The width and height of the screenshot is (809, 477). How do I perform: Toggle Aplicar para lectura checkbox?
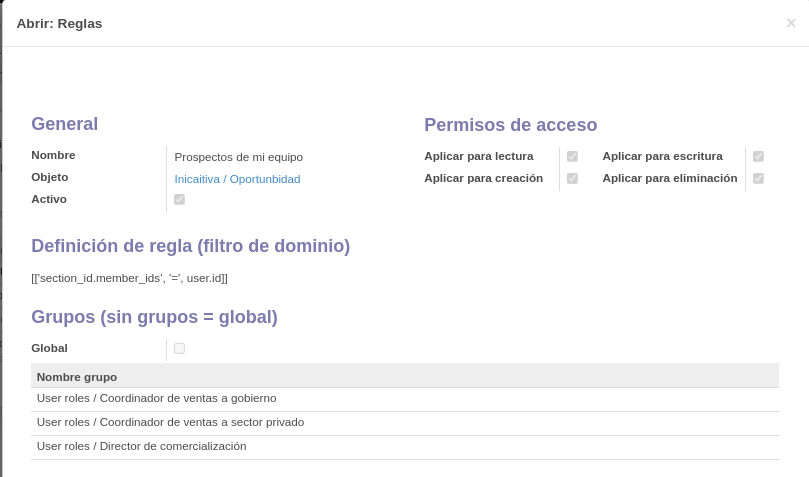click(572, 156)
